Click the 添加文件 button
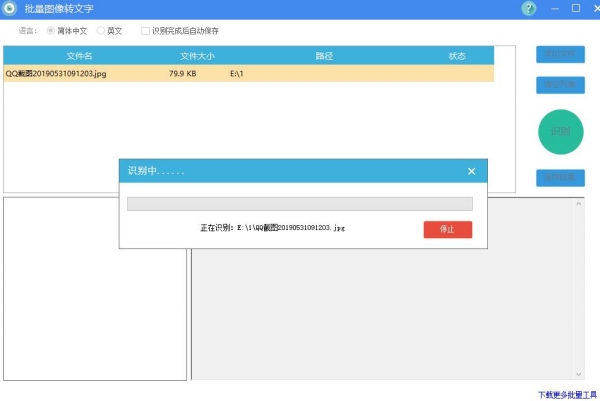This screenshot has width=600, height=401. click(x=560, y=54)
